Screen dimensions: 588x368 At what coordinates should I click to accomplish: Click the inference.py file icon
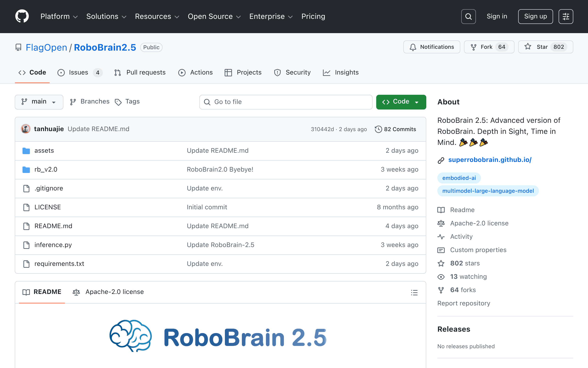click(x=26, y=245)
